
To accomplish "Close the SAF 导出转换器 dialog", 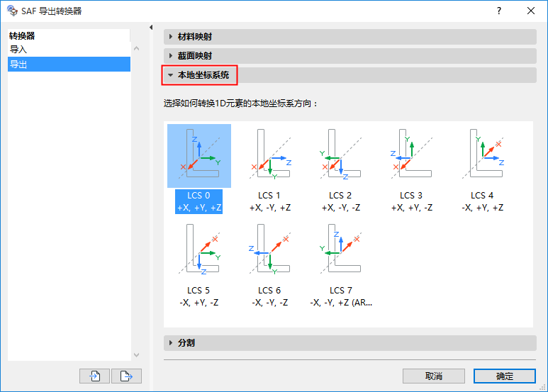I will [531, 11].
